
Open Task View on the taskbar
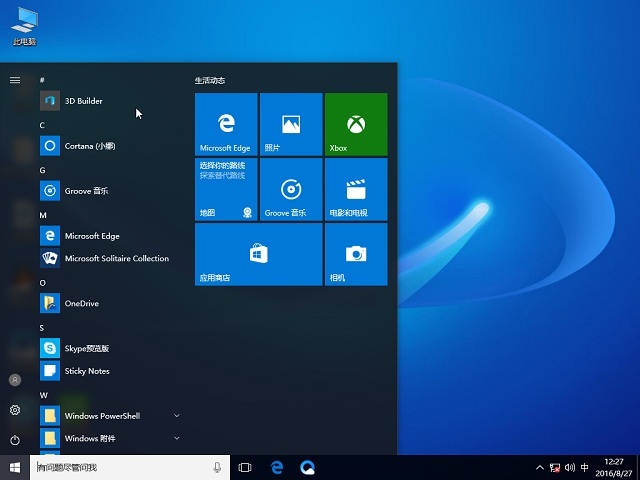245,467
